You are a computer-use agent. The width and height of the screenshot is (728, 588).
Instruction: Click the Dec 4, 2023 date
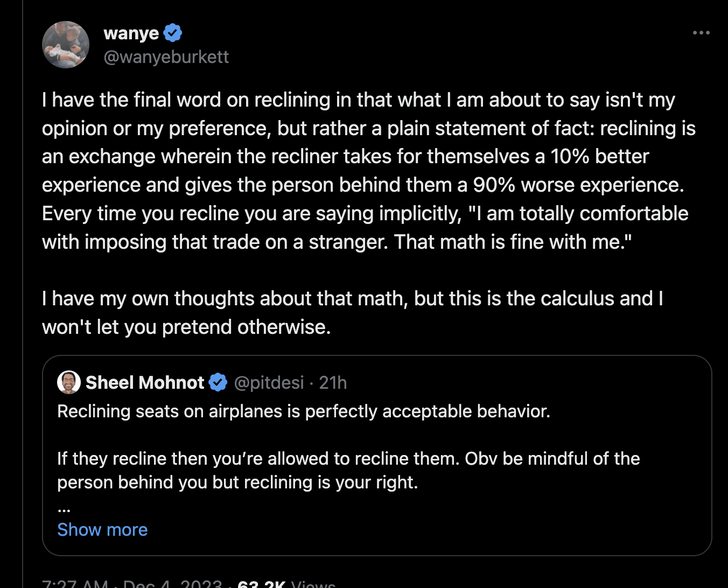tap(172, 584)
